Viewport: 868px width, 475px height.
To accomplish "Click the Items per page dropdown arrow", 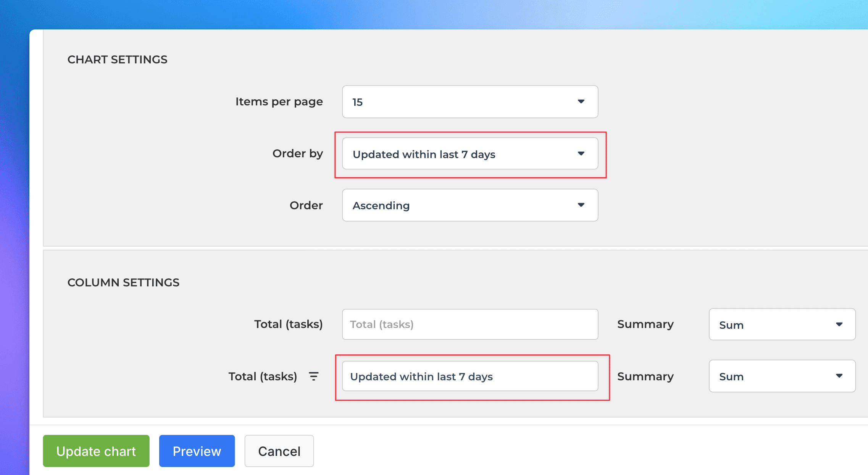I will pos(581,102).
